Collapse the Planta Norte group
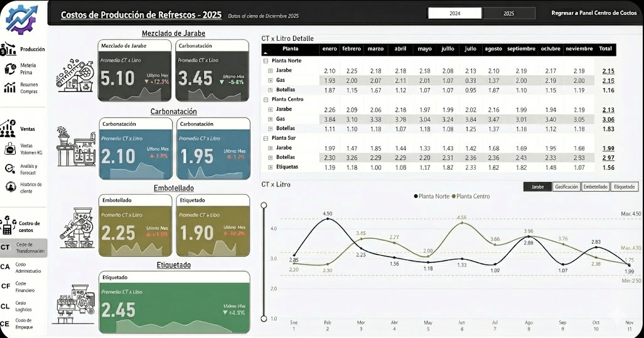 click(x=266, y=61)
